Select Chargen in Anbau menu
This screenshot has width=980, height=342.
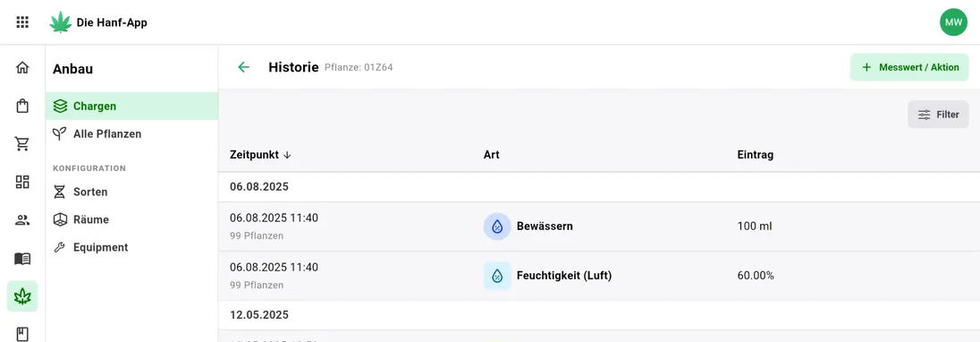coord(131,107)
